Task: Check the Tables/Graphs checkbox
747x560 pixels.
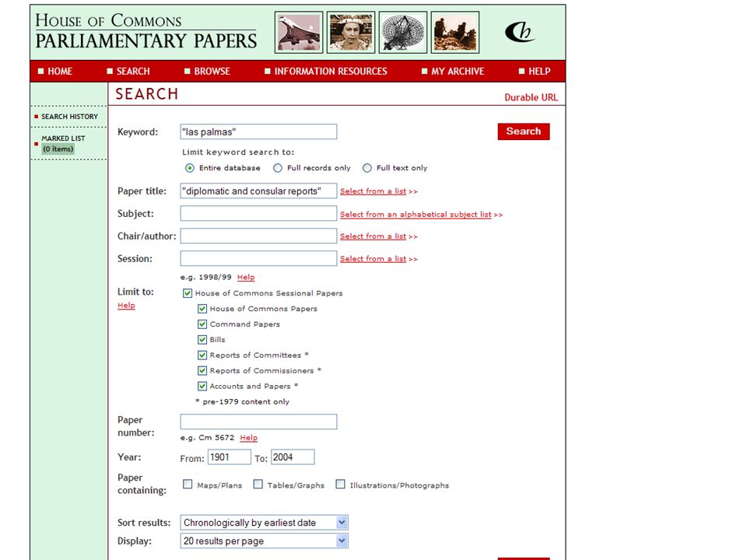Action: tap(258, 485)
